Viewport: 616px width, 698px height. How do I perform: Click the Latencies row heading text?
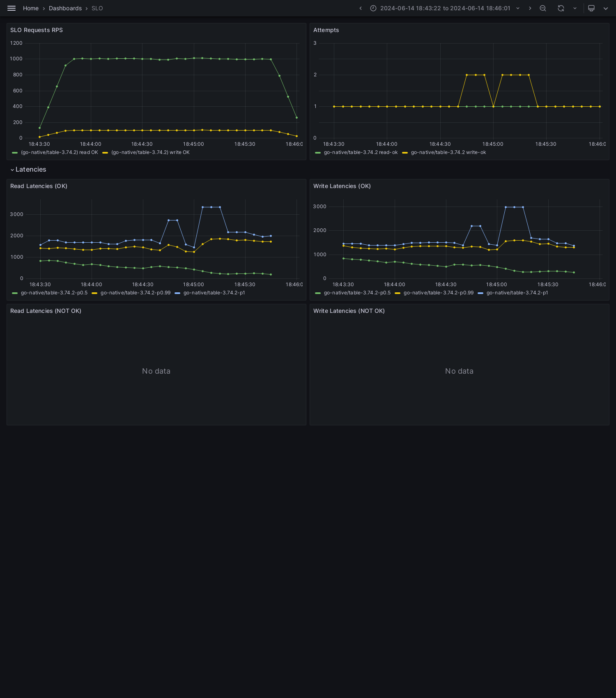[x=31, y=170]
